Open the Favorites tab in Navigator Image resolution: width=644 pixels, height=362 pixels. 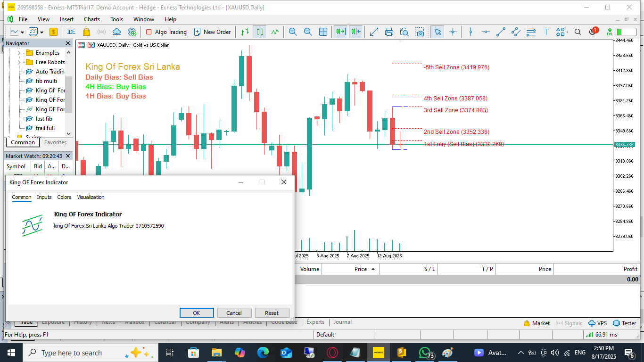pos(55,142)
